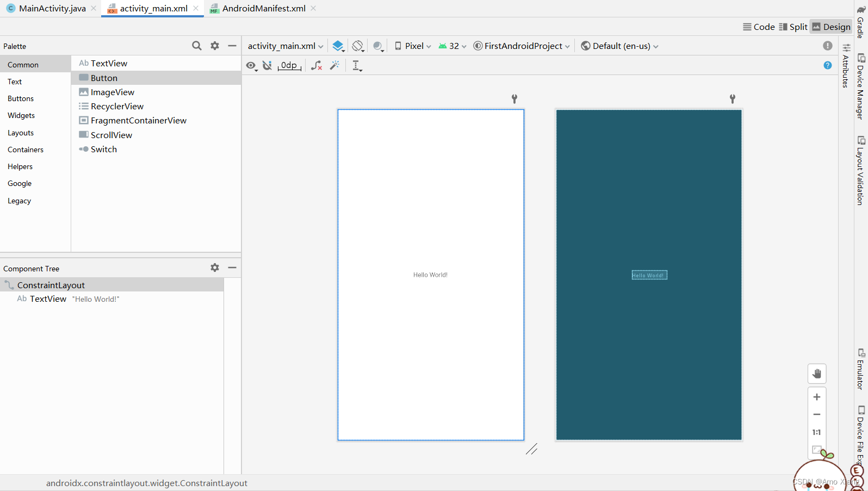Infer constraints with magic wand
The height and width of the screenshot is (491, 868).
335,65
